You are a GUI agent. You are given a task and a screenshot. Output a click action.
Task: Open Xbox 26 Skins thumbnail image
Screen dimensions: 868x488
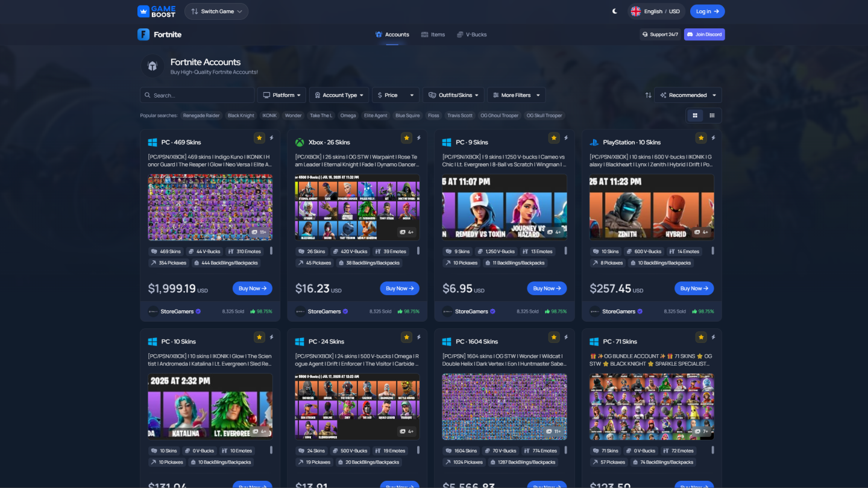point(357,207)
